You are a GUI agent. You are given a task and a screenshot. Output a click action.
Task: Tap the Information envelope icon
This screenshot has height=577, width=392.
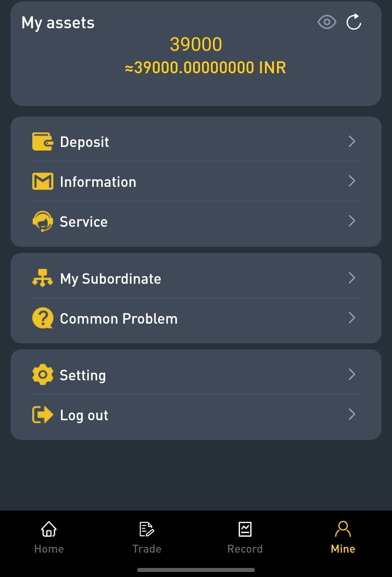tap(42, 181)
